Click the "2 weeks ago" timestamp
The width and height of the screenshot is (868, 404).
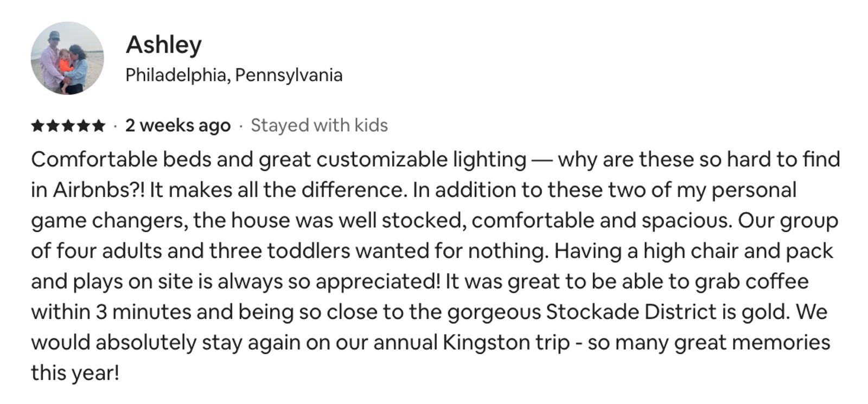click(177, 126)
